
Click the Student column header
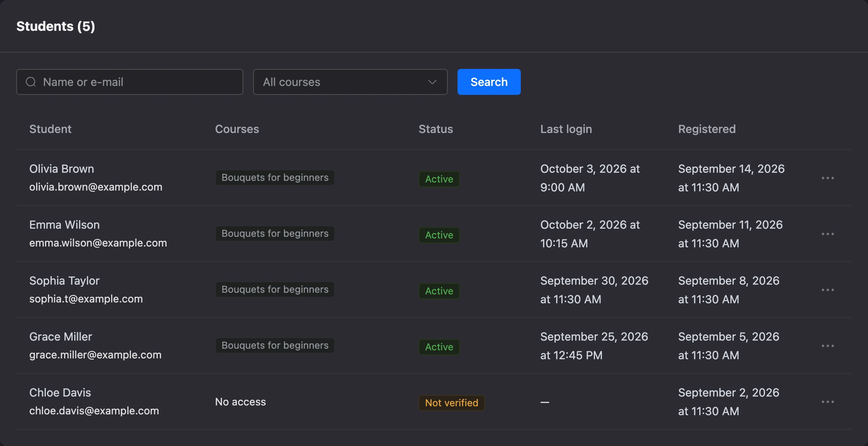(50, 129)
